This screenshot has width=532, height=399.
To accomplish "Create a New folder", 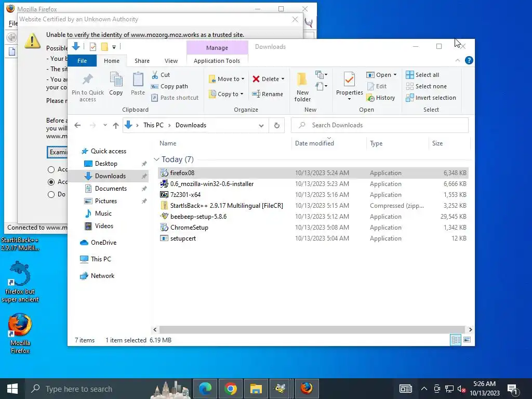I will [x=302, y=87].
